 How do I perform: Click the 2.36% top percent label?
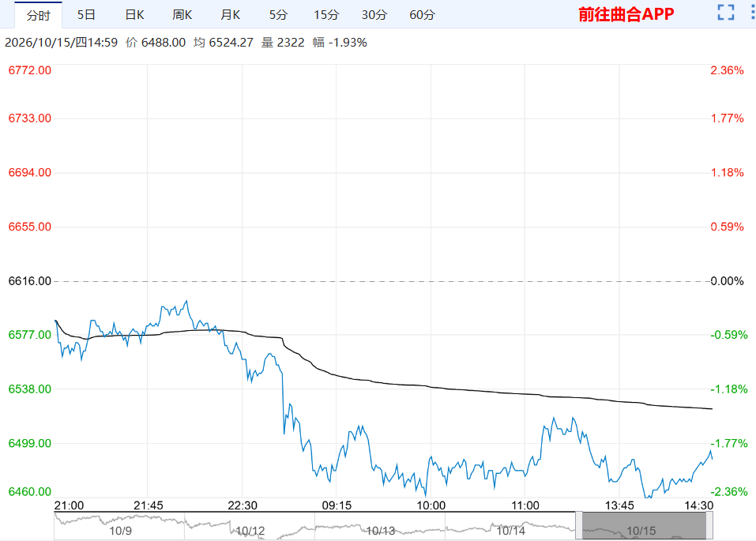click(x=727, y=70)
